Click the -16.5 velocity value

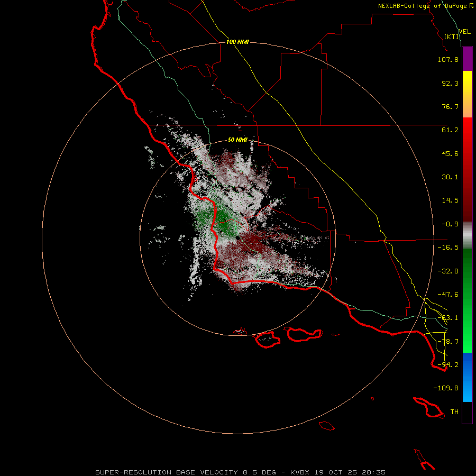tap(448, 248)
